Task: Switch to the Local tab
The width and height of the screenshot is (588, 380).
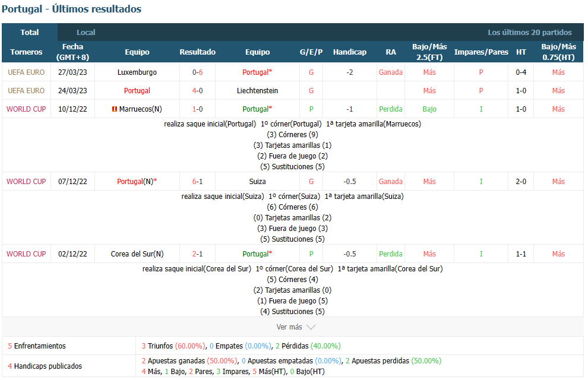Action: click(86, 32)
